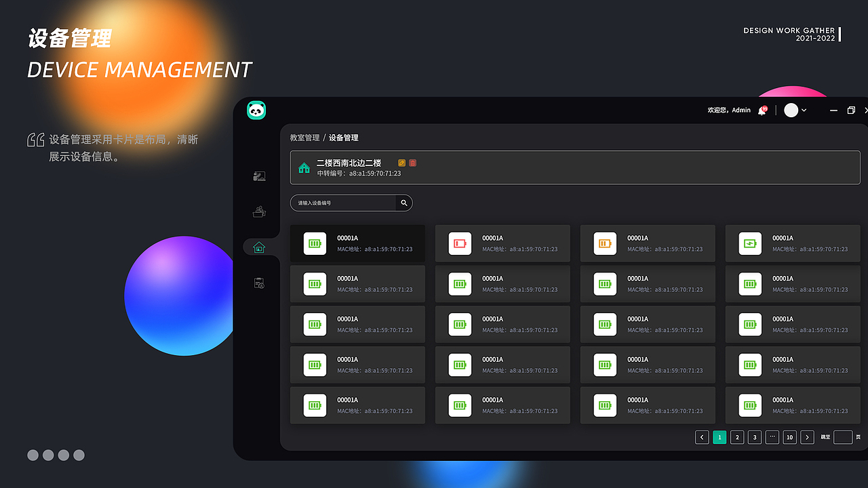The width and height of the screenshot is (868, 488).
Task: Go to breadcrumb 教室管理
Action: 304,138
